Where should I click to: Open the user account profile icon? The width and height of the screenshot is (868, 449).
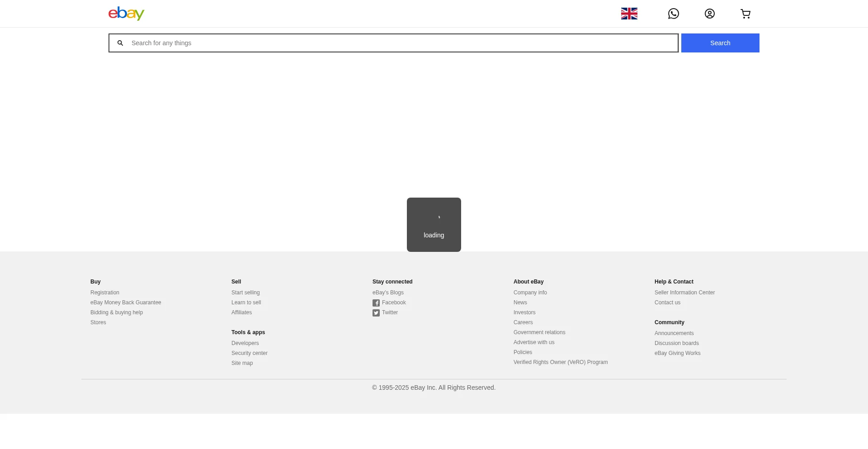(709, 14)
